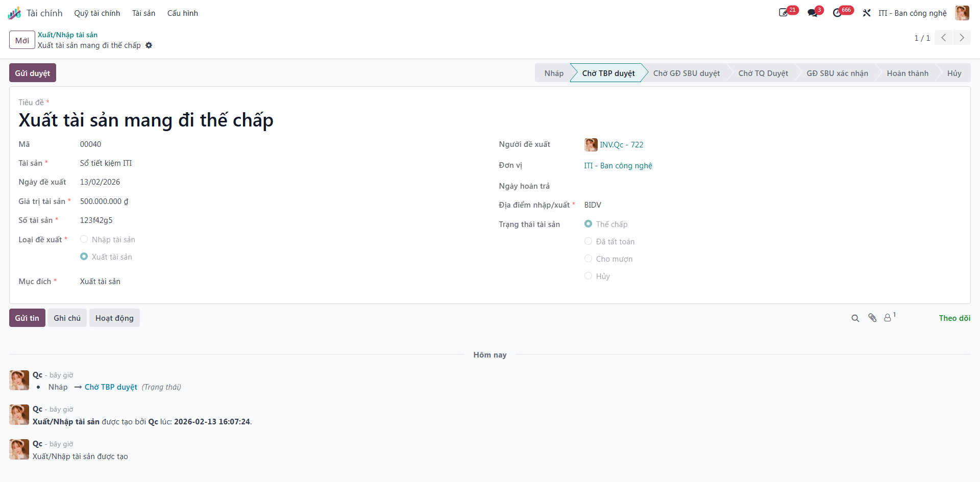Choose the Cho mượn status radio
The height and width of the screenshot is (482, 980).
(x=589, y=259)
